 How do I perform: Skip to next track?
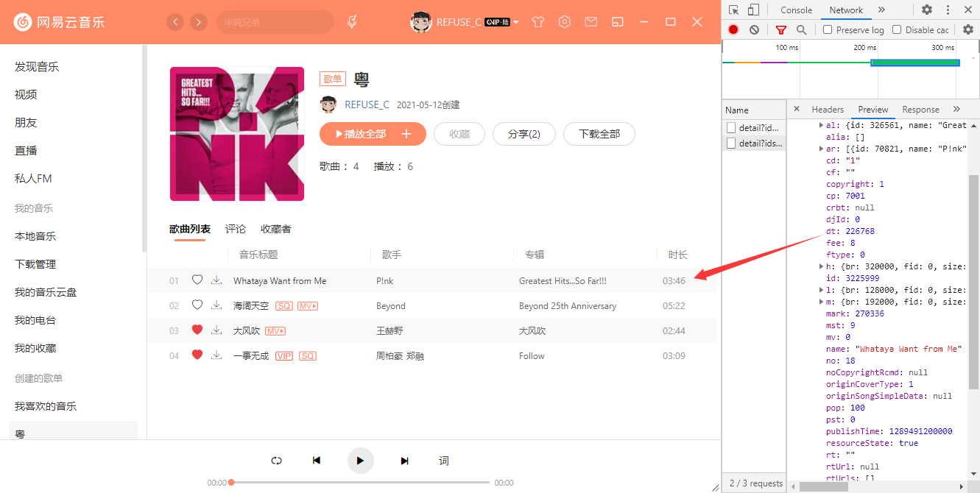[x=404, y=461]
